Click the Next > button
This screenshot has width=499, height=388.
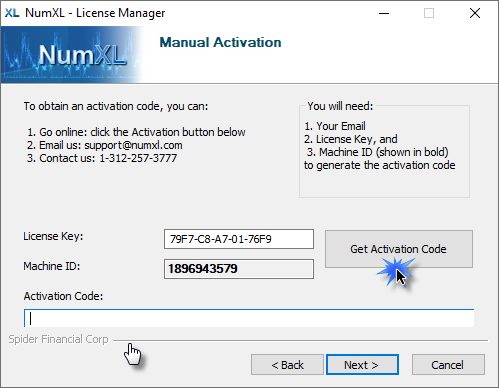[x=362, y=365]
